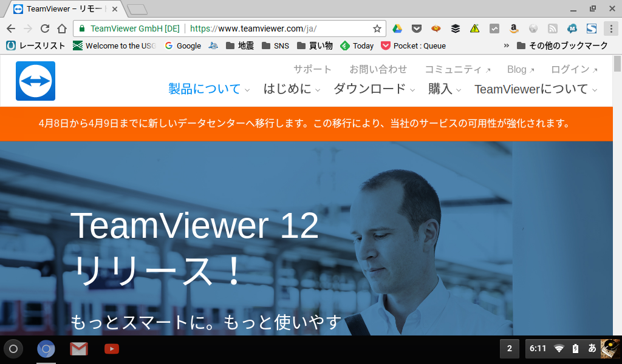Click the page vertical scrollbar thumb

click(617, 64)
